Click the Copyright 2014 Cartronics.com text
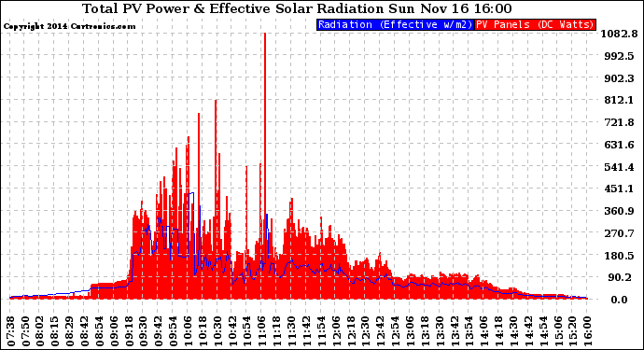Screen dimensions: 644x350 pyautogui.click(x=69, y=26)
